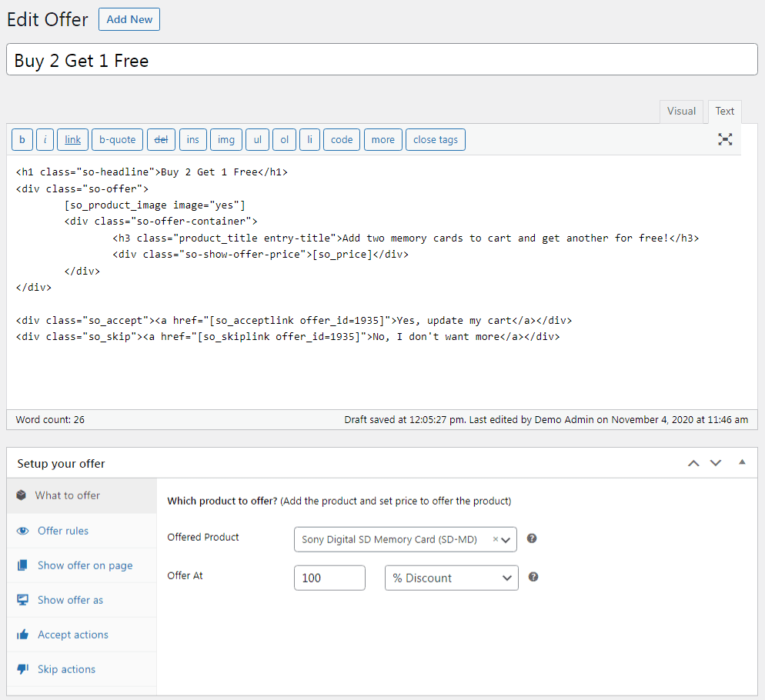Move Setup your offer panel down
Image resolution: width=765 pixels, height=700 pixels.
pos(715,463)
